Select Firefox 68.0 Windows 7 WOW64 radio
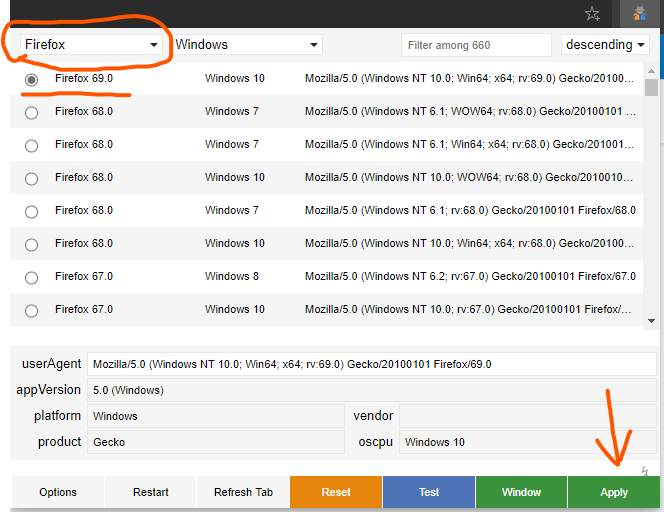This screenshot has width=664, height=512. [x=31, y=113]
